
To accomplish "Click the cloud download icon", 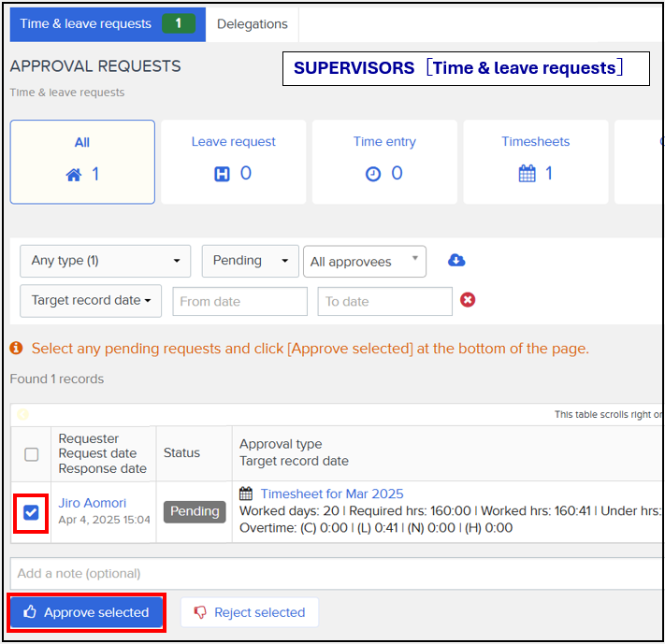I will pos(456,260).
